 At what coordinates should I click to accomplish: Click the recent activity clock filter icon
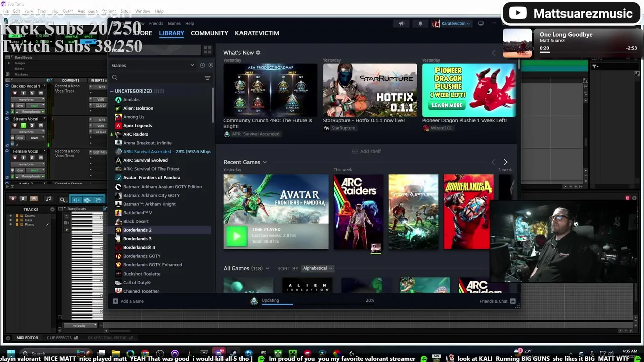(202, 65)
